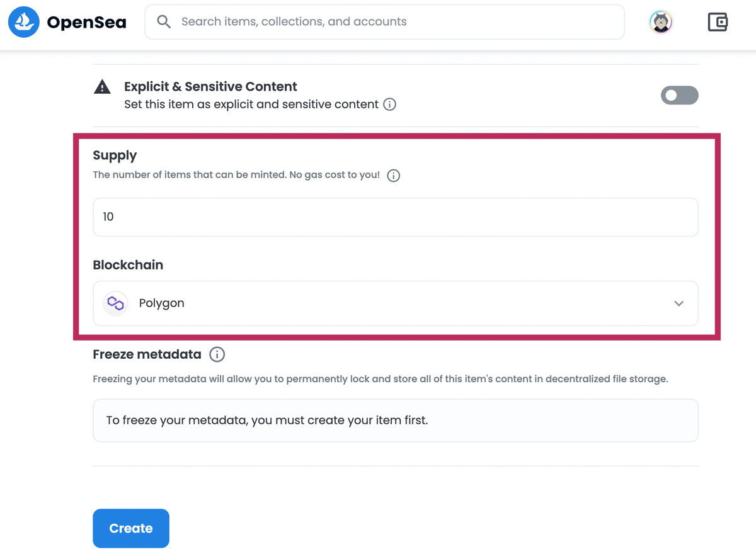
Task: Click the magnifying glass search icon
Action: (x=164, y=22)
